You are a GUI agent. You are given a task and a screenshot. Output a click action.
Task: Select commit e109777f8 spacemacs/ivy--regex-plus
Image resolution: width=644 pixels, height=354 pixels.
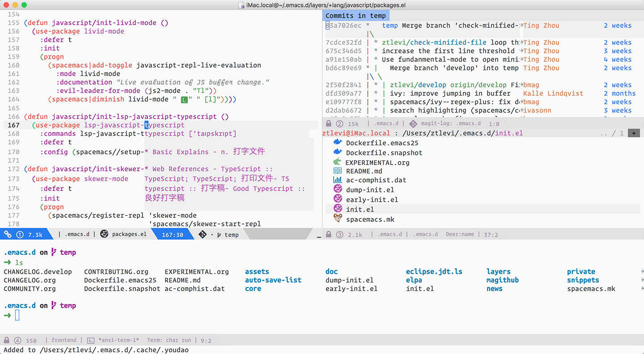coord(481,102)
